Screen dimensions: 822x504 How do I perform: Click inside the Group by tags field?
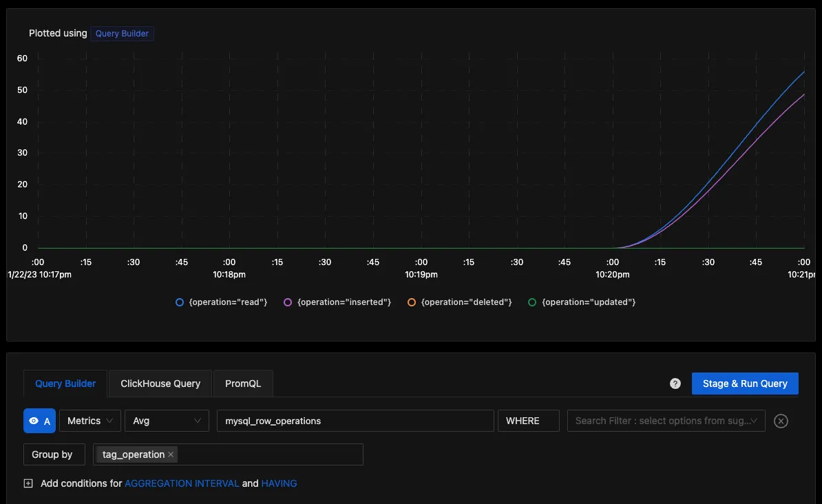pyautogui.click(x=228, y=454)
